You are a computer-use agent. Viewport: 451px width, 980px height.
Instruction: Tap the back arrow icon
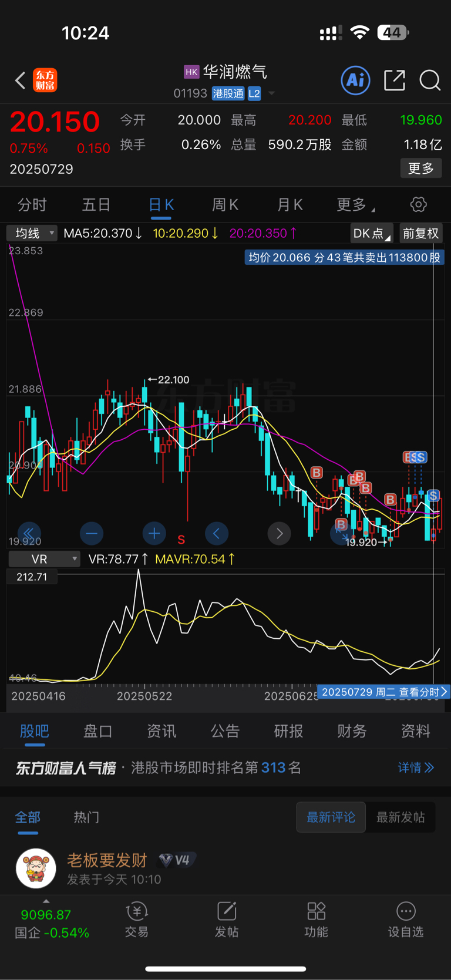[x=21, y=80]
